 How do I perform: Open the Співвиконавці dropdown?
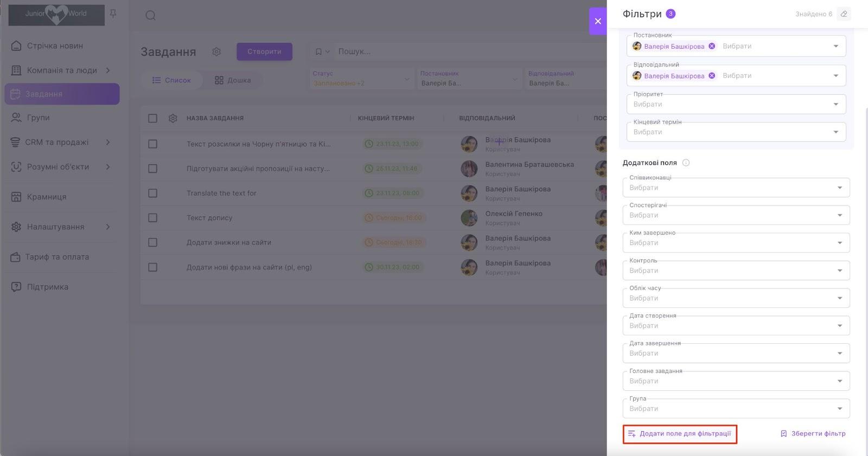coord(736,188)
